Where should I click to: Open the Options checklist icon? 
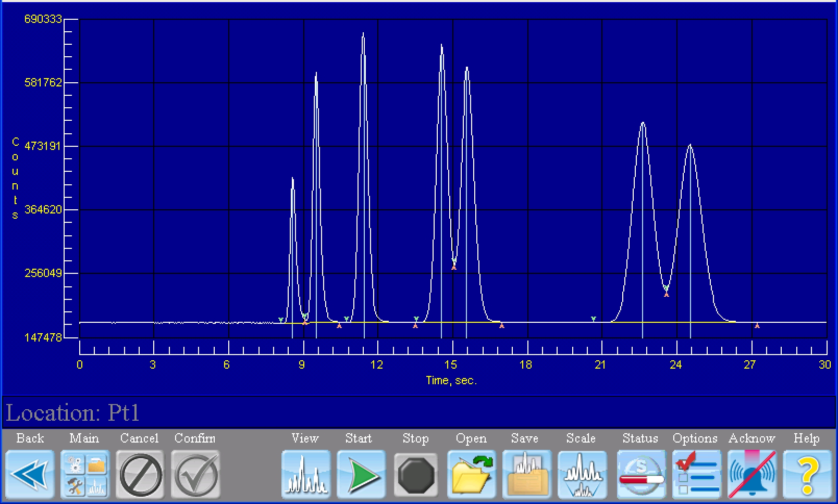click(696, 474)
